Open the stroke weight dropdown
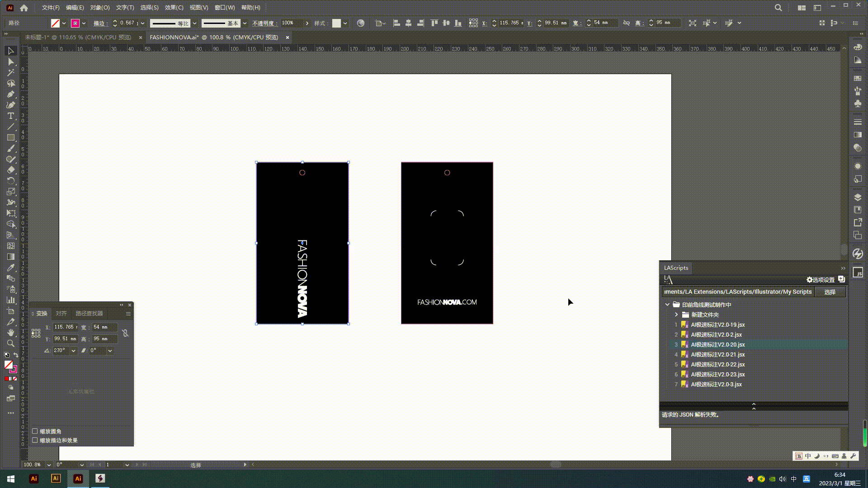 pyautogui.click(x=142, y=23)
